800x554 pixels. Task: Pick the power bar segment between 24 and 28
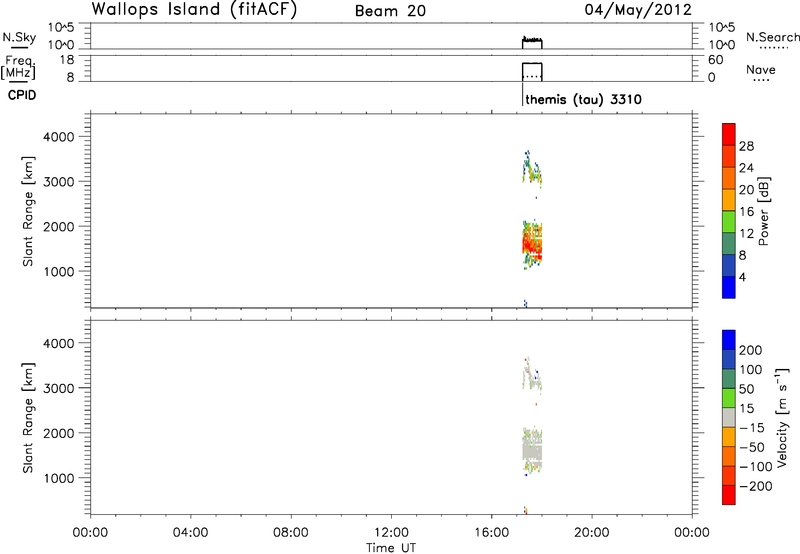[729, 156]
